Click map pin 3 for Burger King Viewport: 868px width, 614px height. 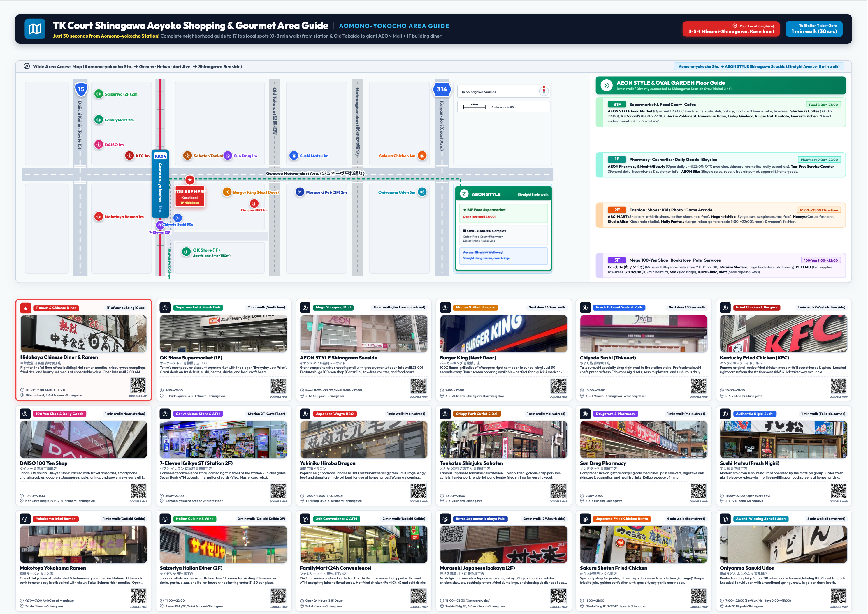(x=227, y=192)
